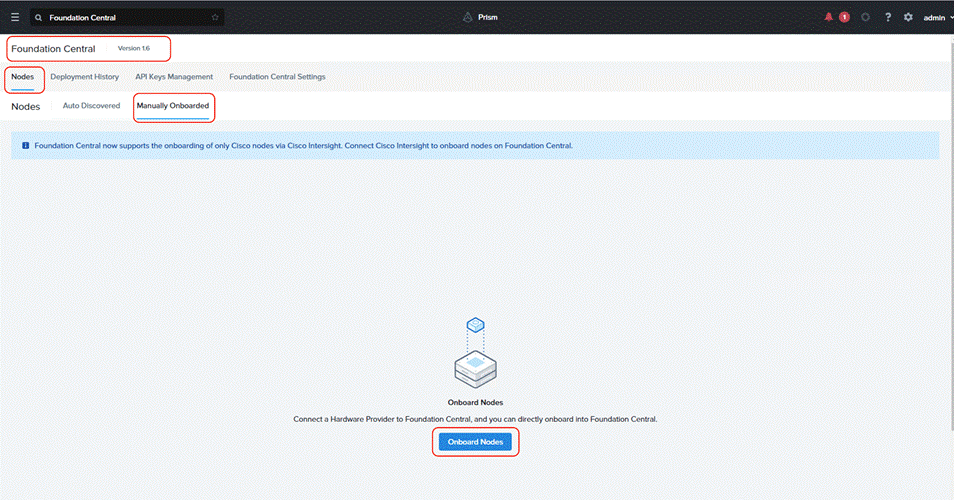Select the Manually Onboarded sub-tab
This screenshot has height=500, width=954.
point(173,106)
